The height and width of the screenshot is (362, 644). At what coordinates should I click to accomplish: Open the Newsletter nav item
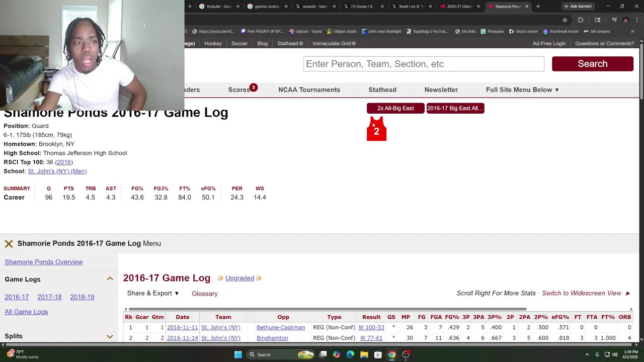point(441,89)
